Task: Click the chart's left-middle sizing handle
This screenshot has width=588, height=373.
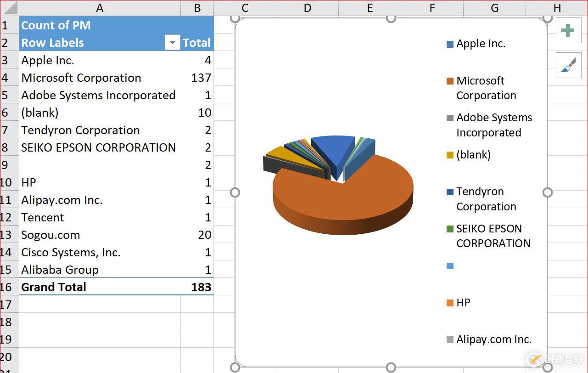Action: coord(235,192)
